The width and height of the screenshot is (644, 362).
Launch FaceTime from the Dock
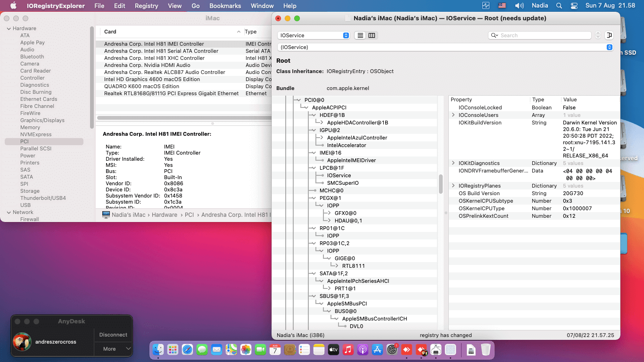click(x=260, y=350)
